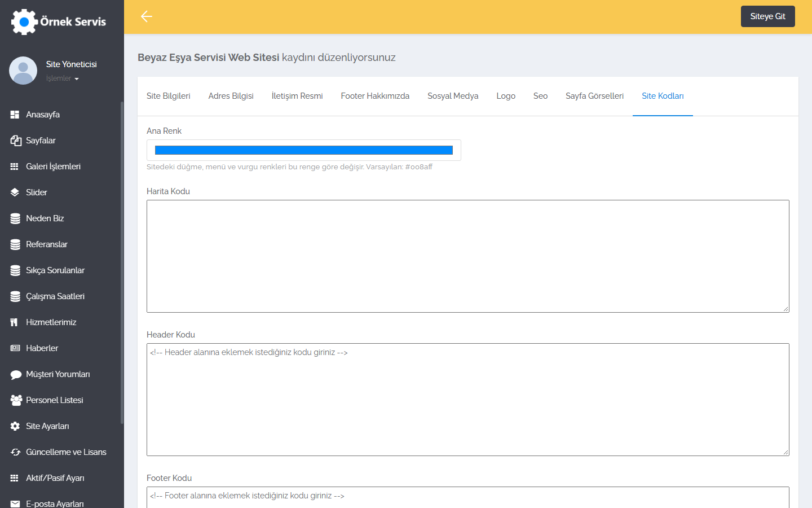Switch to the Logo tab
This screenshot has width=812, height=508.
tap(506, 96)
